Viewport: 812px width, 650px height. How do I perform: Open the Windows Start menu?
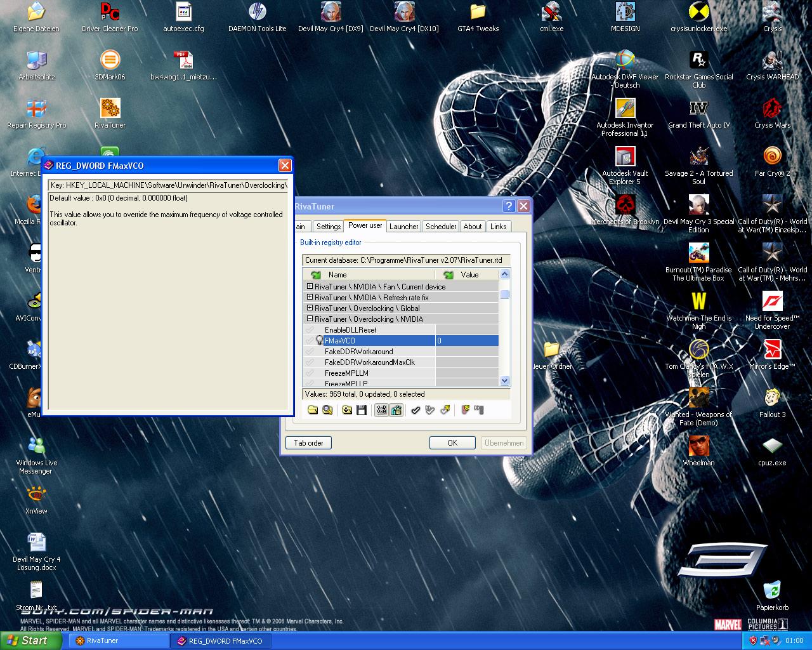(30, 640)
